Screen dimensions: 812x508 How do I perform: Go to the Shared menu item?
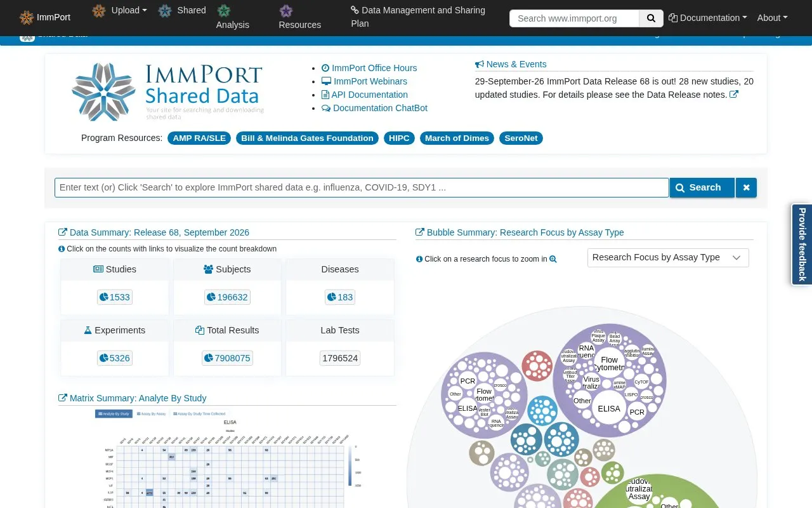[182, 10]
